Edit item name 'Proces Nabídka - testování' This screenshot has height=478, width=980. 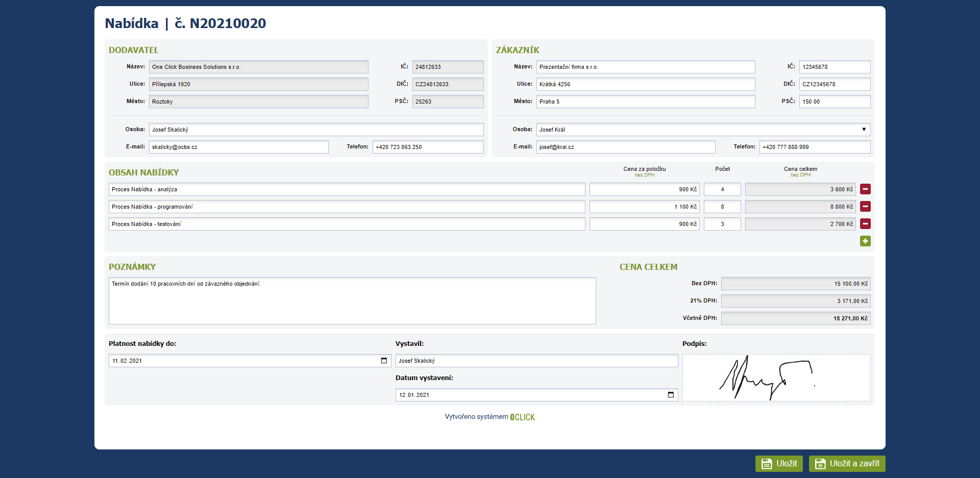coord(347,224)
